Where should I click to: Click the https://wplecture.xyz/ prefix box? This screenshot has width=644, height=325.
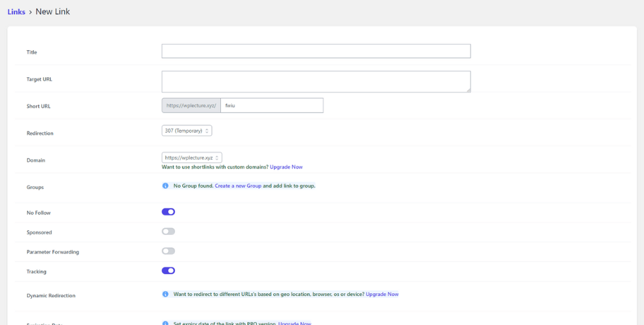click(x=191, y=106)
